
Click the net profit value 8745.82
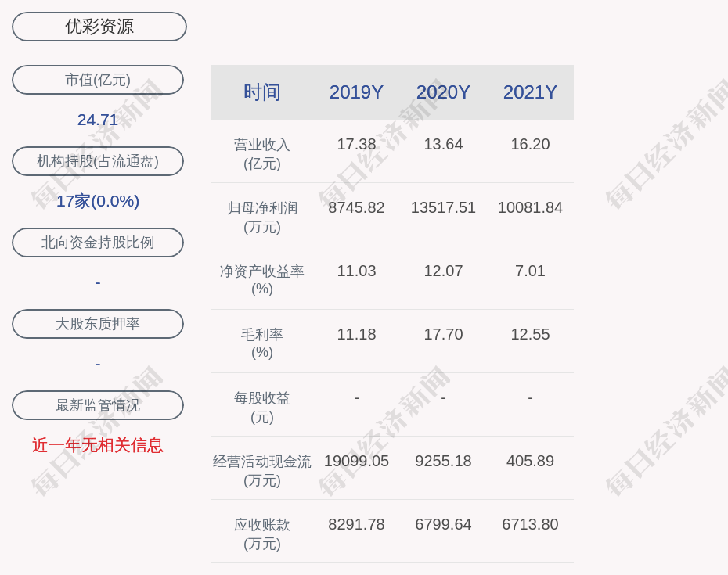356,207
